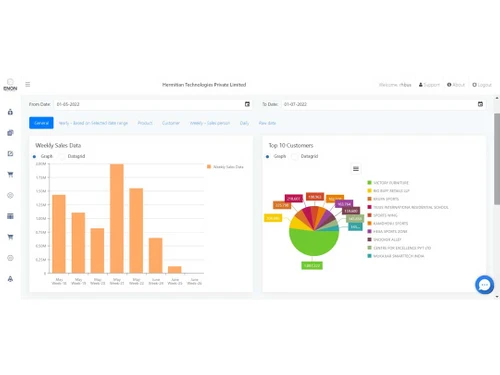Click the Welcome username text in the header

395,85
